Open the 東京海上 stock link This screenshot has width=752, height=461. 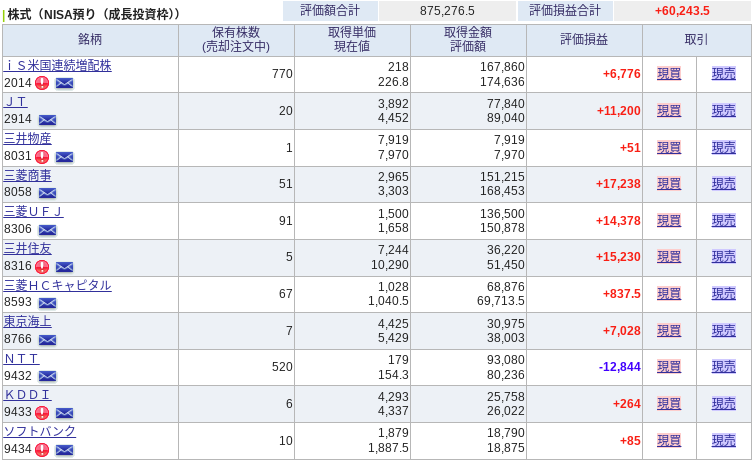[27, 321]
